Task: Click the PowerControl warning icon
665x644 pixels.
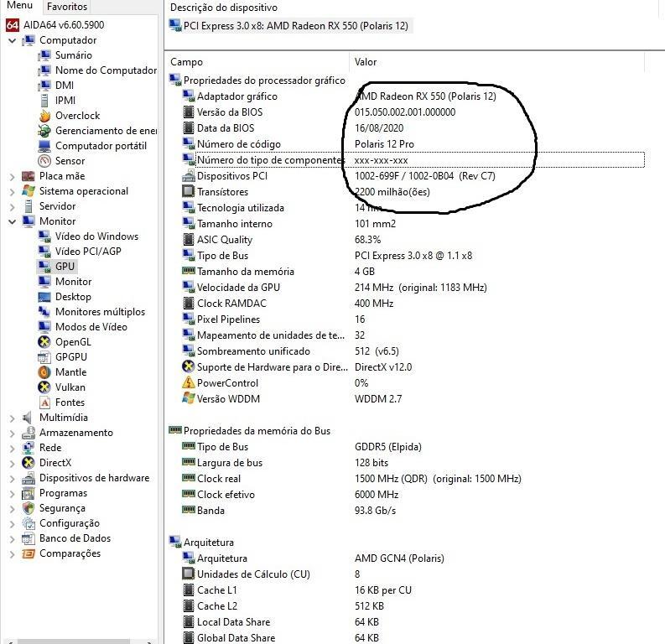Action: point(189,383)
